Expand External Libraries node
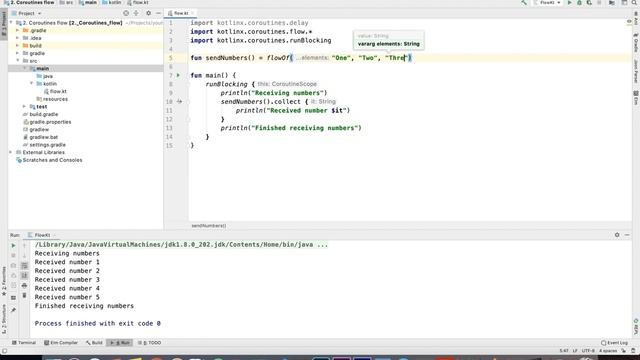Image resolution: width=640 pixels, height=360 pixels. (11, 152)
